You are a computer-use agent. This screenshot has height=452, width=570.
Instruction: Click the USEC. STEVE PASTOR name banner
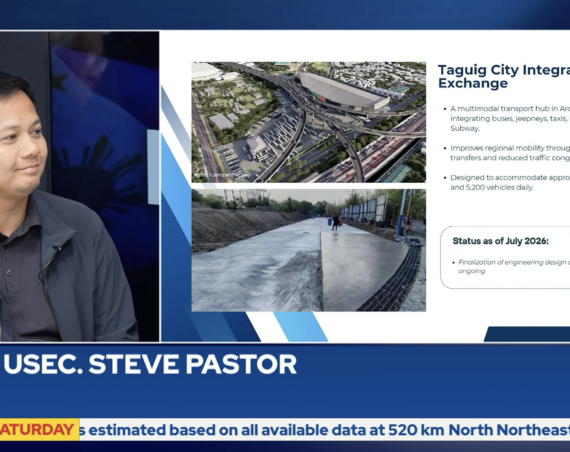[x=150, y=364]
